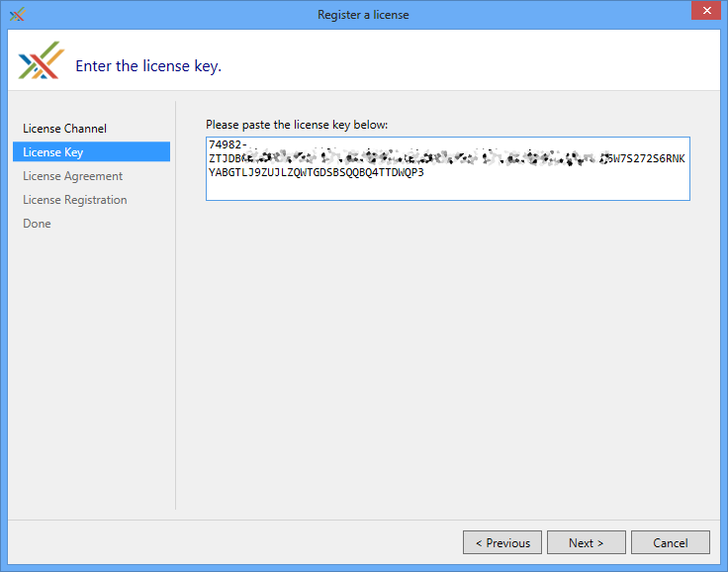Screen dimensions: 728x572
Task: Click empty space below the license key text
Action: tap(445, 190)
